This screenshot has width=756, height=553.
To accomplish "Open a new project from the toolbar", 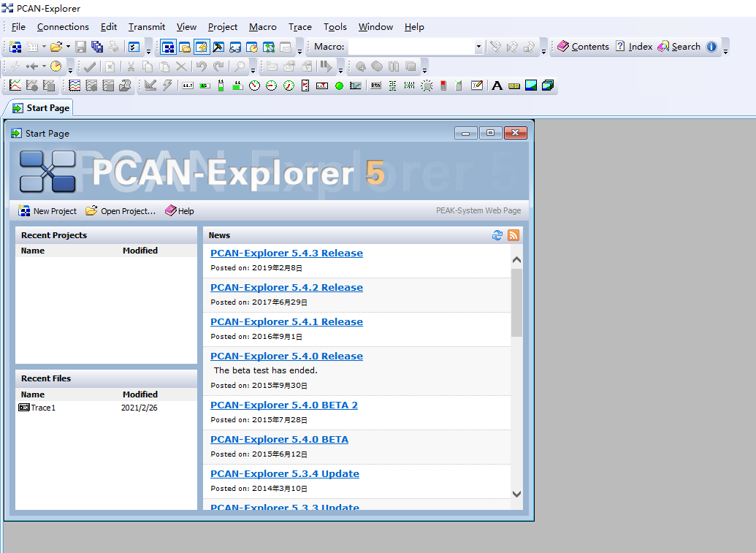I will [15, 46].
